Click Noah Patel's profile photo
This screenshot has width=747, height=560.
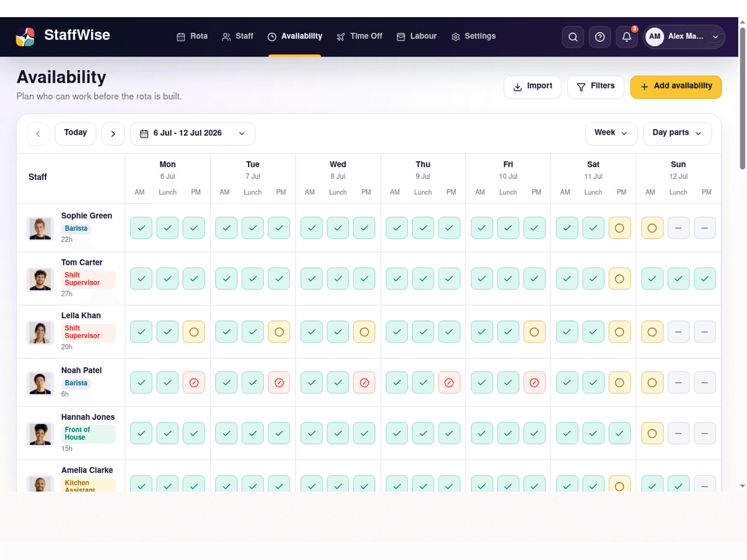pyautogui.click(x=40, y=383)
